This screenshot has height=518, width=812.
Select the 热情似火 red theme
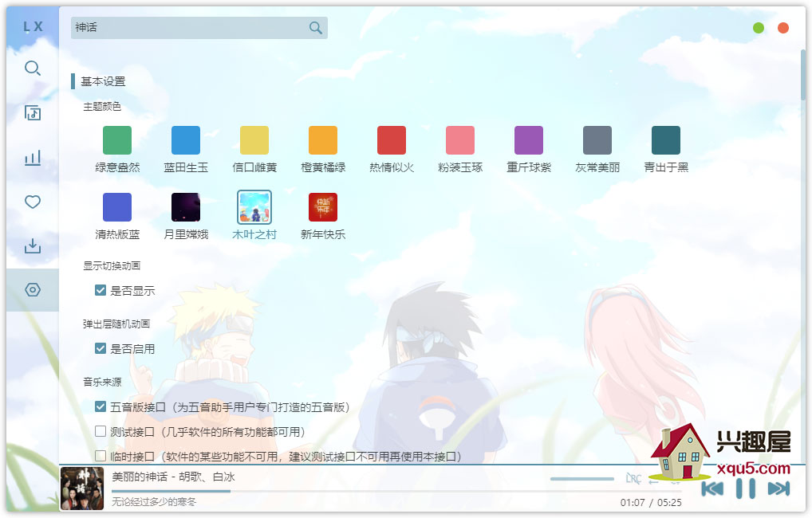392,140
